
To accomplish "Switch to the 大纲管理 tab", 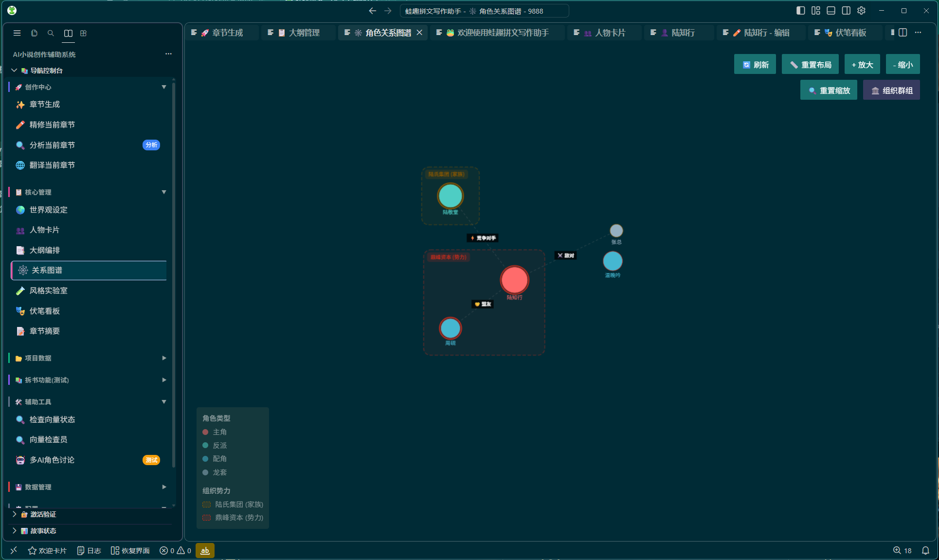I will point(299,33).
